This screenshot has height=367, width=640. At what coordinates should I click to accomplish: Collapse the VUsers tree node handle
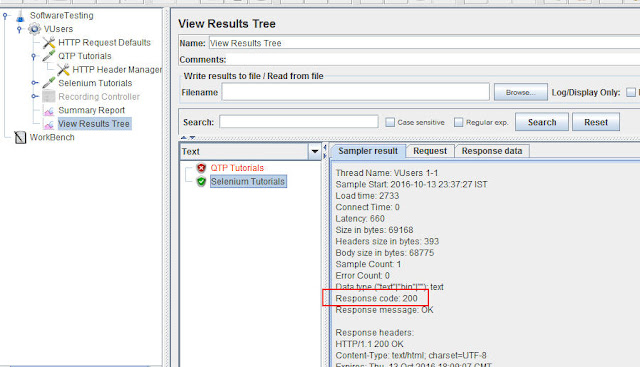coord(19,29)
